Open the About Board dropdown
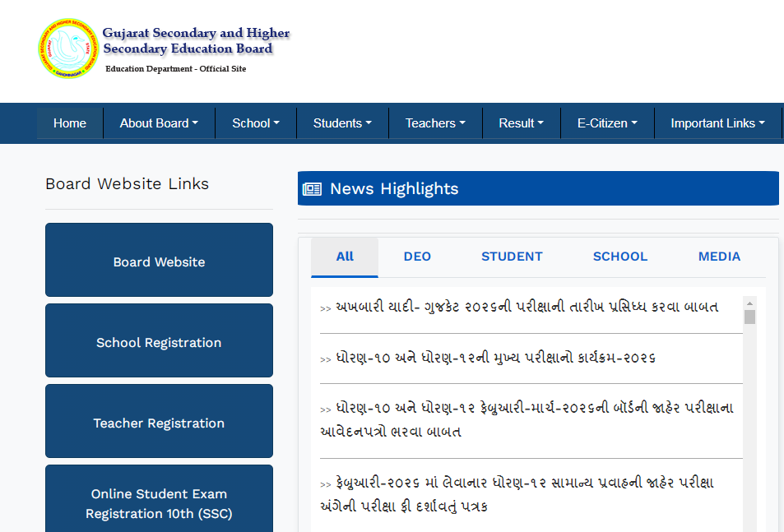784x532 pixels. point(158,123)
